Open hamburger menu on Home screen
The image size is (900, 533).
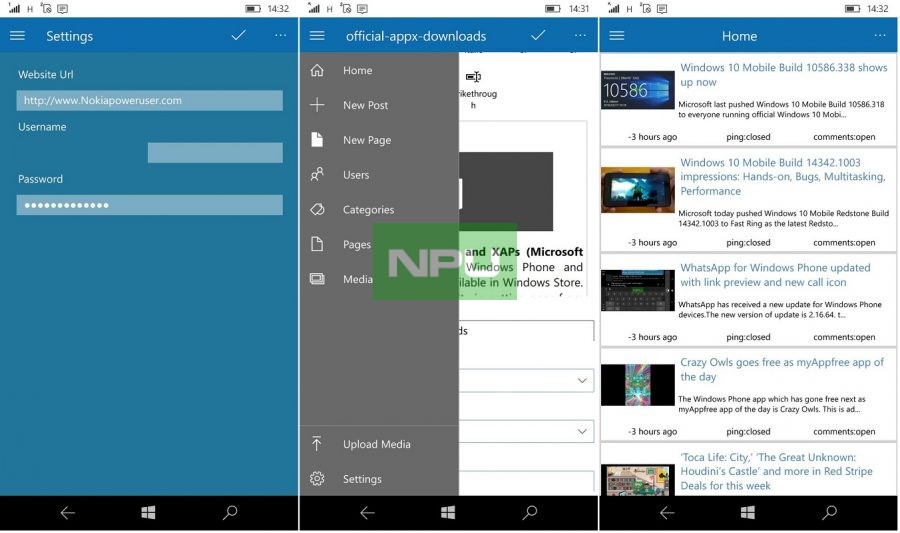tap(616, 36)
